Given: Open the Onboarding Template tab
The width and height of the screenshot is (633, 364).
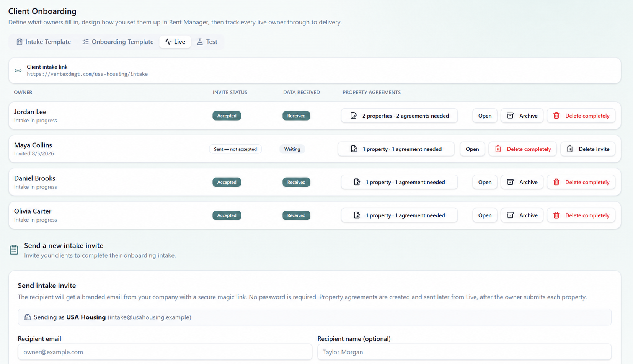Looking at the screenshot, I should 118,42.
